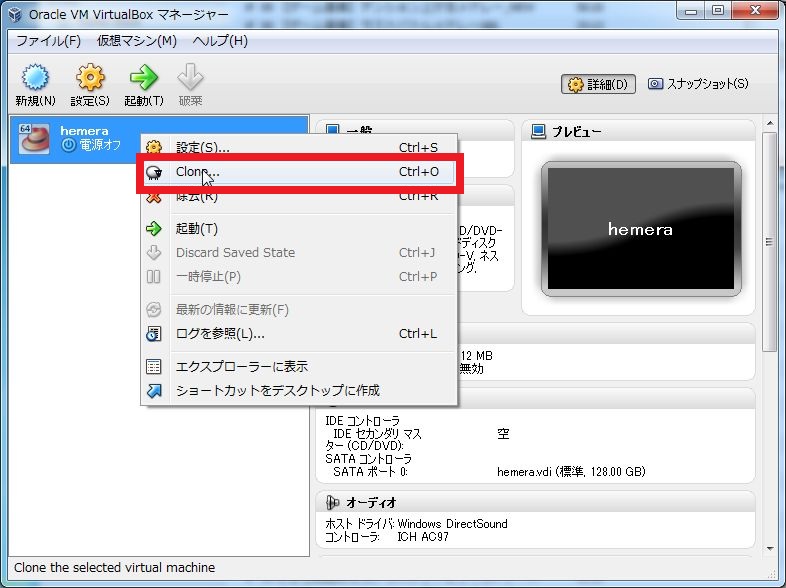
Task: Click the VirtualBox cube icon in title bar
Action: click(x=15, y=14)
